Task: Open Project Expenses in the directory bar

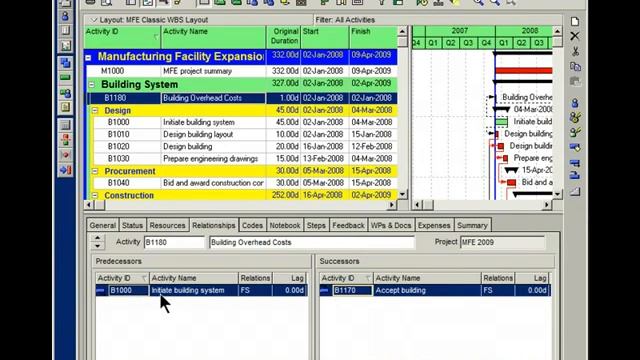Action: pyautogui.click(x=65, y=125)
